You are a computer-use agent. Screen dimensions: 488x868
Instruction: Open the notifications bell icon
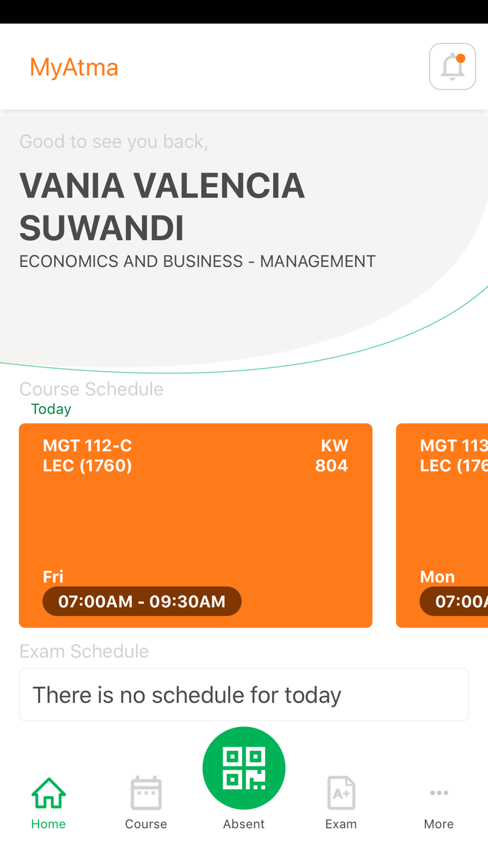coord(452,66)
